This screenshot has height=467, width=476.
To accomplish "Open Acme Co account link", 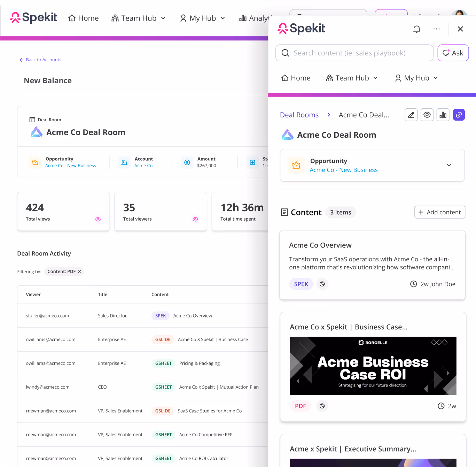I will (143, 166).
